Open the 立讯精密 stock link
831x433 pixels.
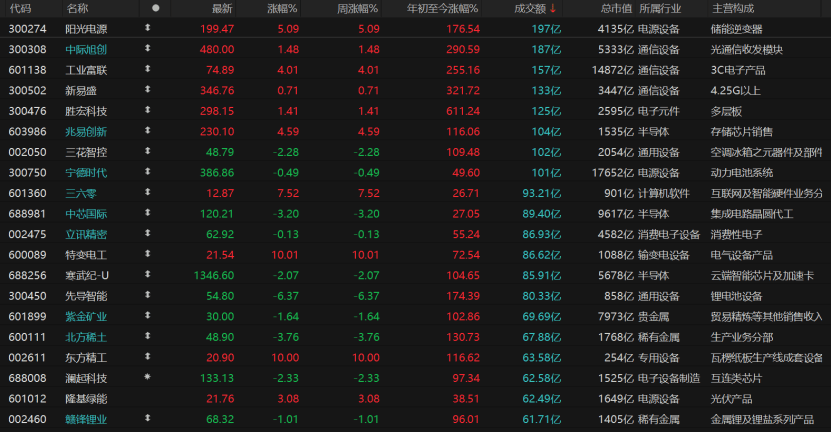[86, 234]
